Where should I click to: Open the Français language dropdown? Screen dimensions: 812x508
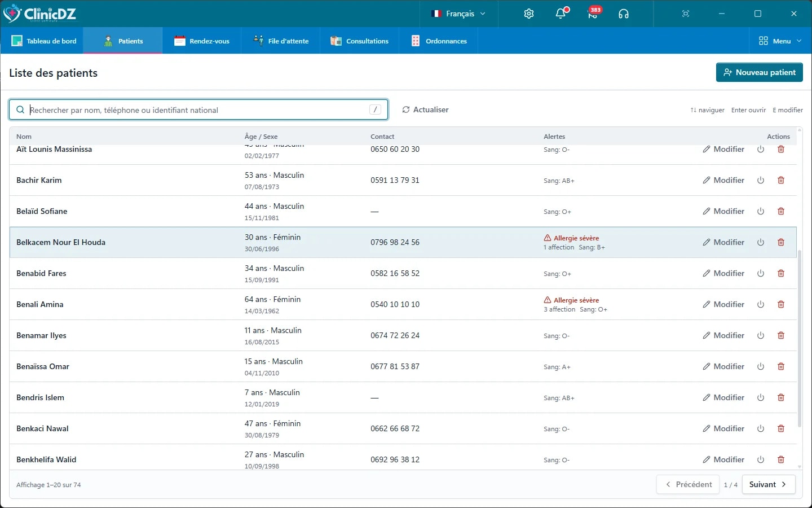click(x=458, y=14)
